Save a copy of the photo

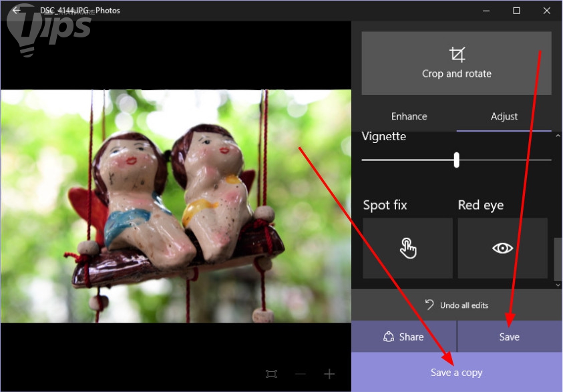pos(457,372)
